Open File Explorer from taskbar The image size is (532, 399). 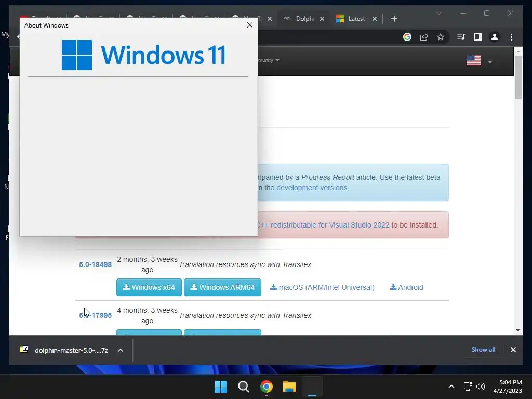[x=289, y=387]
